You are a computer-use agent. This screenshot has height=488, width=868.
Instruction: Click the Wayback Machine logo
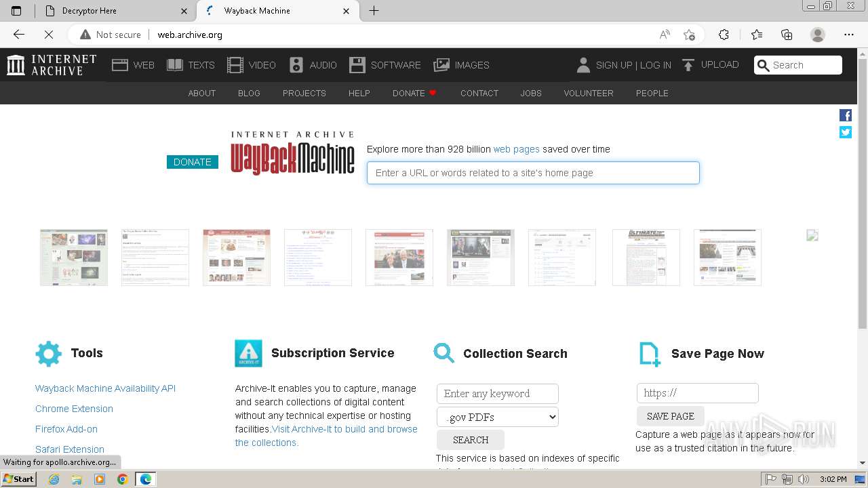(292, 153)
